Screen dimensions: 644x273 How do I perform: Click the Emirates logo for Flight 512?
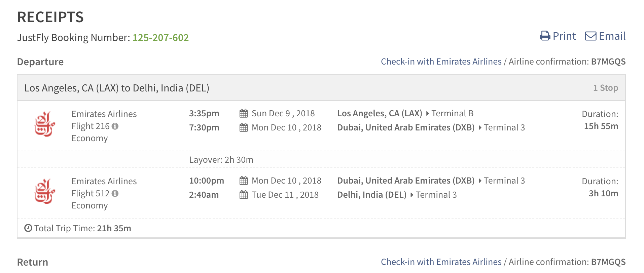(45, 191)
